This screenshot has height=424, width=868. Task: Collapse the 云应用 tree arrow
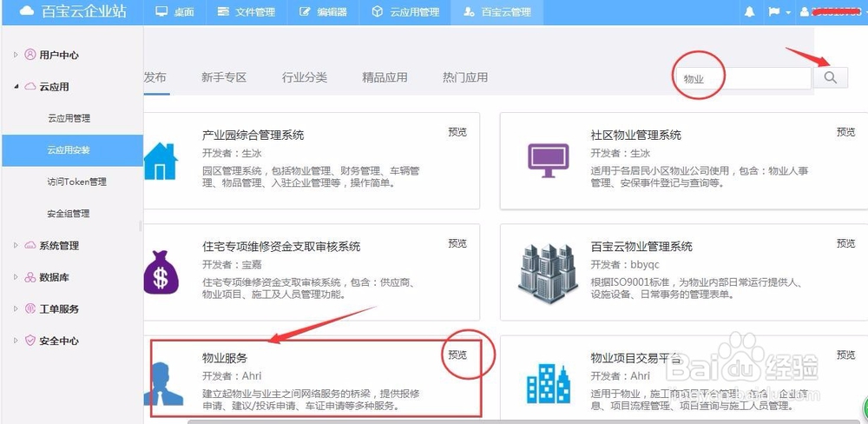coord(16,87)
